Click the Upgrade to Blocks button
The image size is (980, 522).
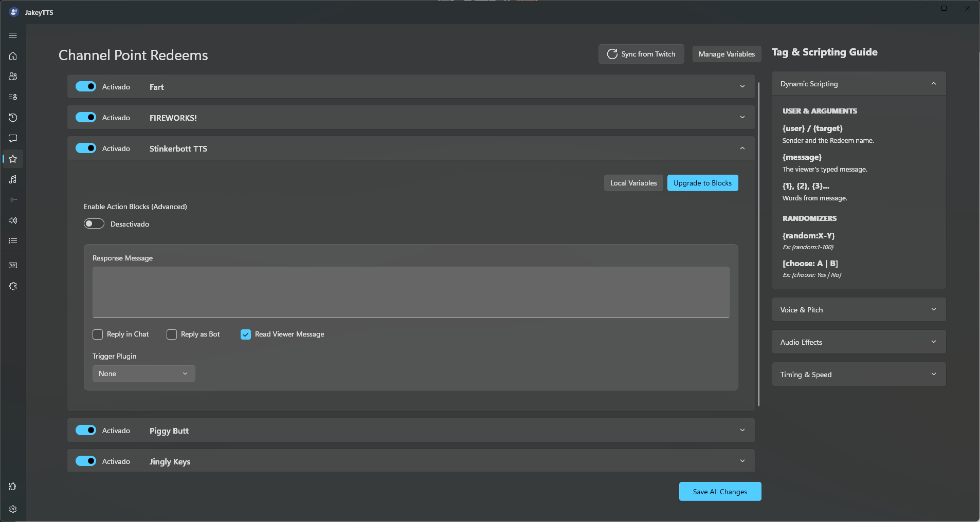(702, 183)
